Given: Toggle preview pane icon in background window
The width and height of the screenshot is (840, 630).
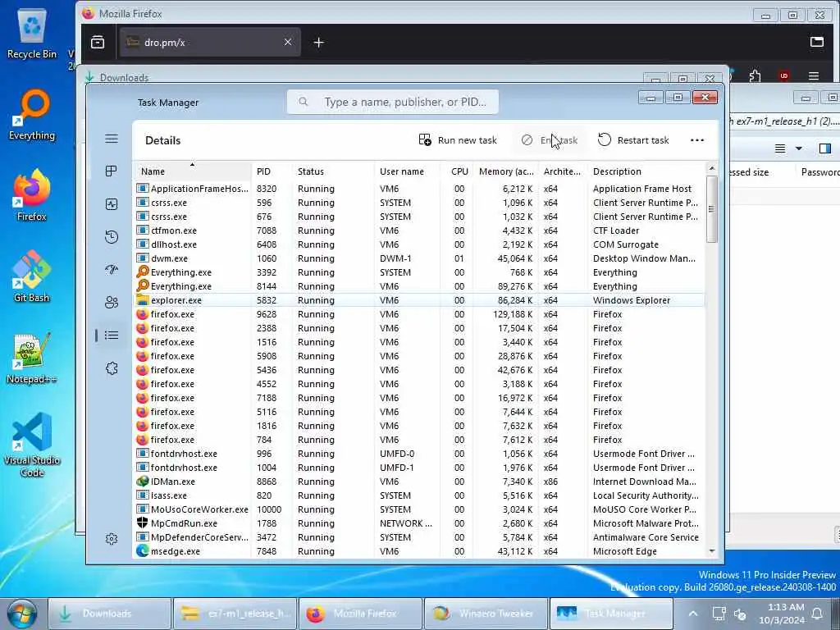Looking at the screenshot, I should tap(825, 148).
